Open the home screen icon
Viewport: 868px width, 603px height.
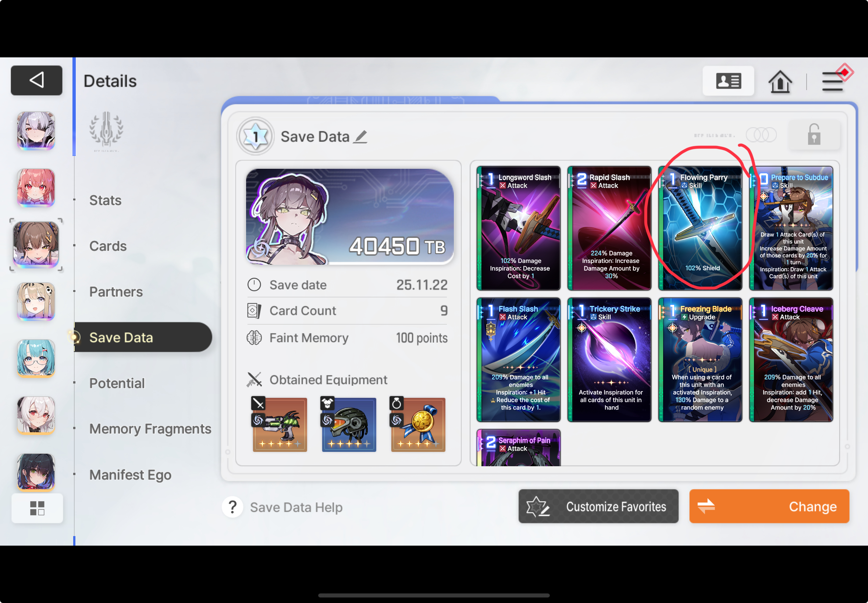(x=780, y=81)
